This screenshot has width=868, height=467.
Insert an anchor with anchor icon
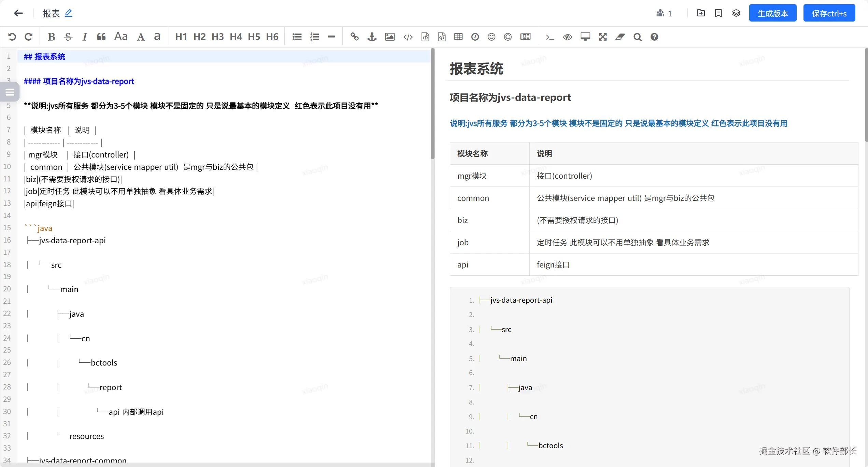coord(372,37)
